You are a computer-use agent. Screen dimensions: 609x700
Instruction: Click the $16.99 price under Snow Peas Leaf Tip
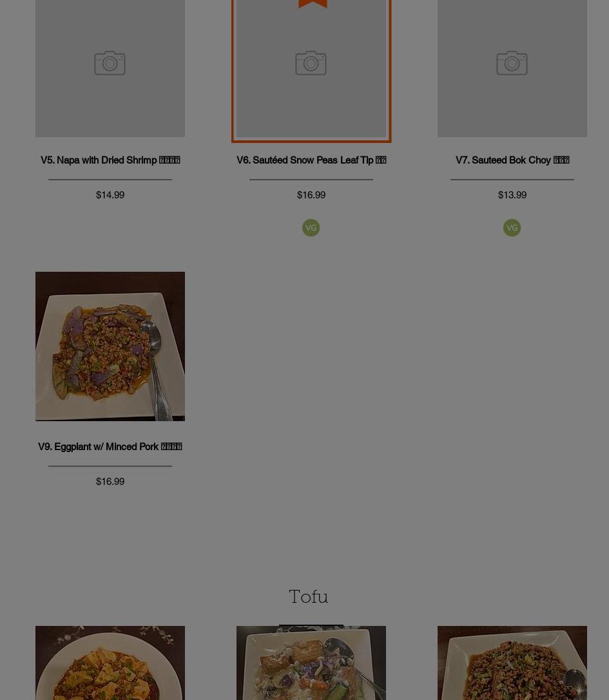311,195
